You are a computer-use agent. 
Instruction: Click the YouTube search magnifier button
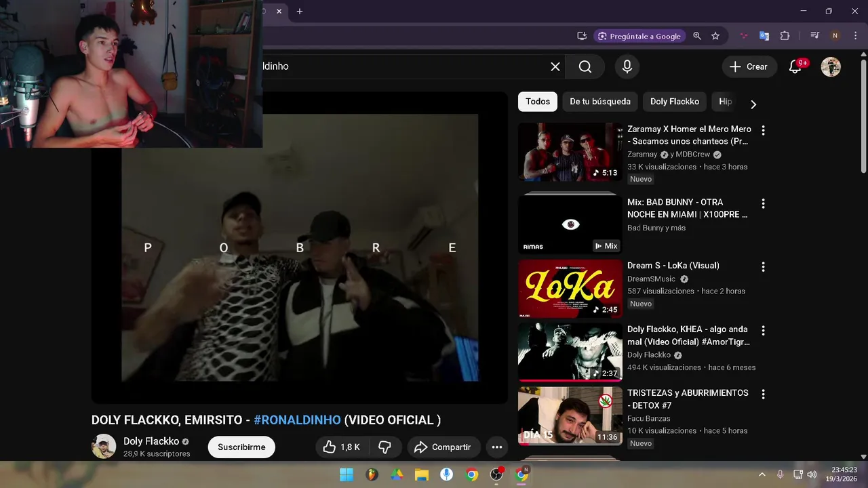[x=585, y=66]
